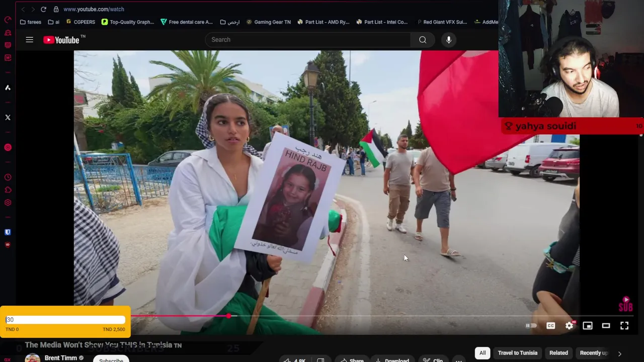Click in the YouTube search field

click(x=308, y=40)
